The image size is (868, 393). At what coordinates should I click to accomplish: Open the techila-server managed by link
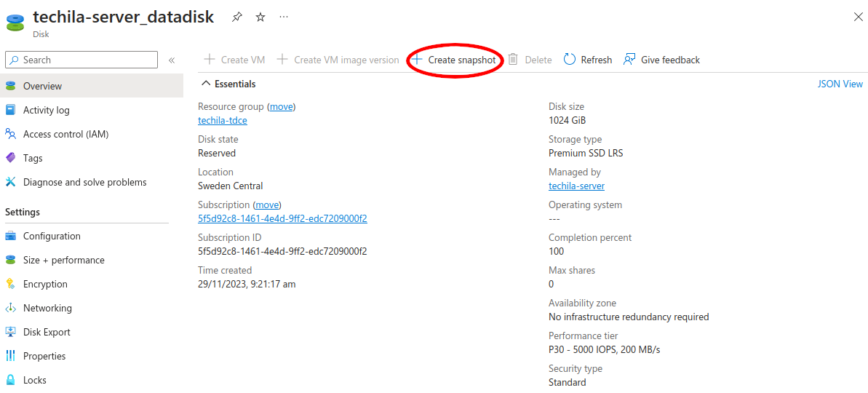click(576, 186)
